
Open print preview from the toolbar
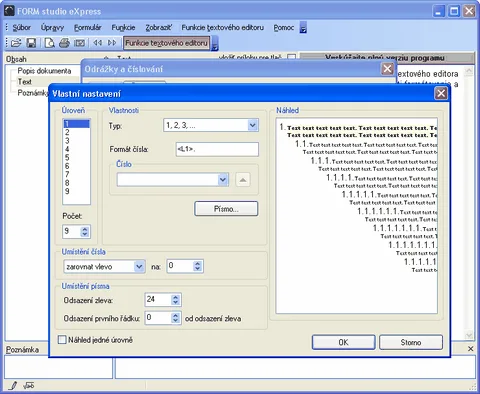coord(49,43)
